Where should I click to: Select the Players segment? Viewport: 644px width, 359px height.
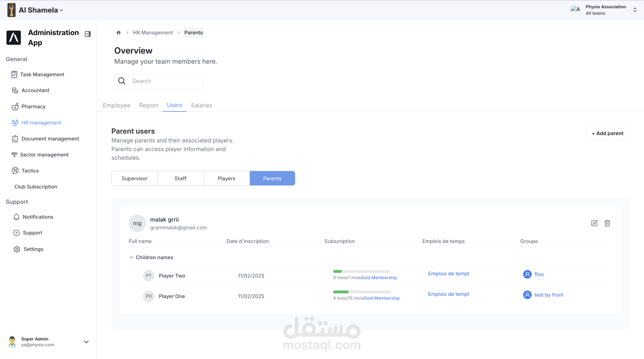pyautogui.click(x=227, y=178)
